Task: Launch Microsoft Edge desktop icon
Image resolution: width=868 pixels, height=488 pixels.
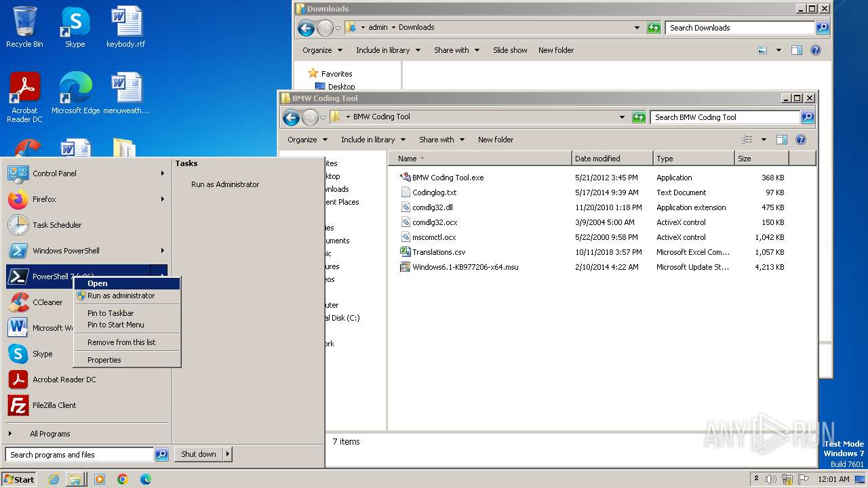Action: coord(75,94)
